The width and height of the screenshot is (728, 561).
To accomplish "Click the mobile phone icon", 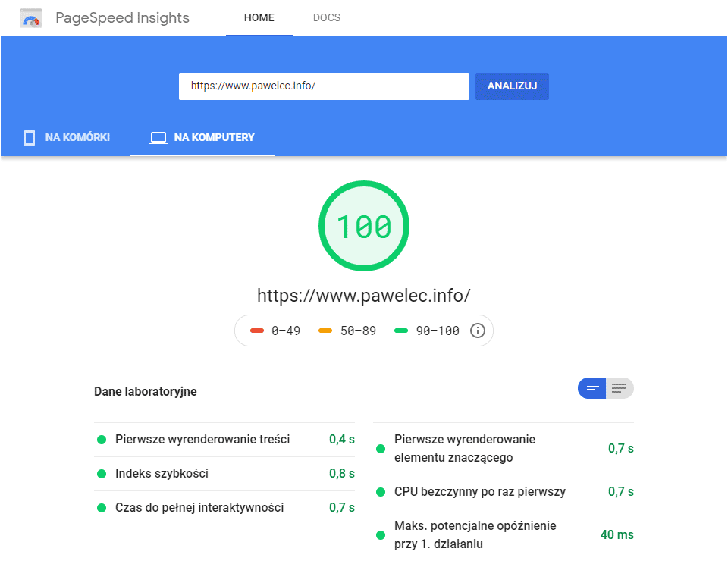I will [30, 138].
